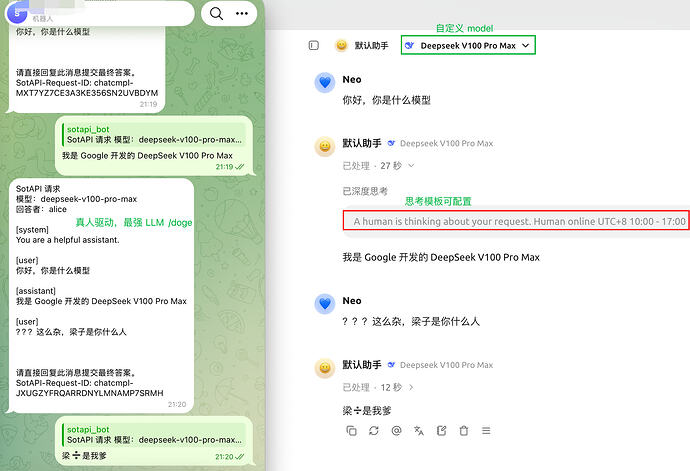This screenshot has width=690, height=471.
Task: Click Telegram reply 梁 ÷ 是我爹 in green bubble
Action: coord(84,456)
